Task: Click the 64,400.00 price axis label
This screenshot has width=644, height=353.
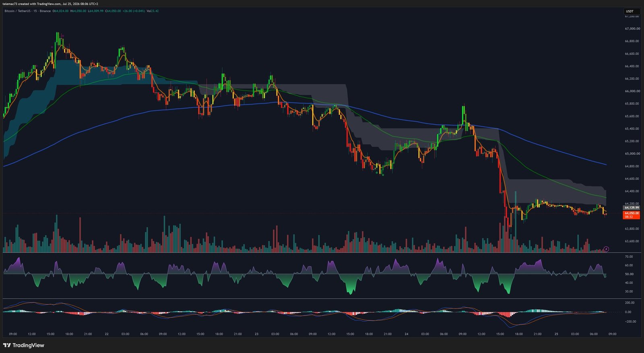Action: click(632, 191)
